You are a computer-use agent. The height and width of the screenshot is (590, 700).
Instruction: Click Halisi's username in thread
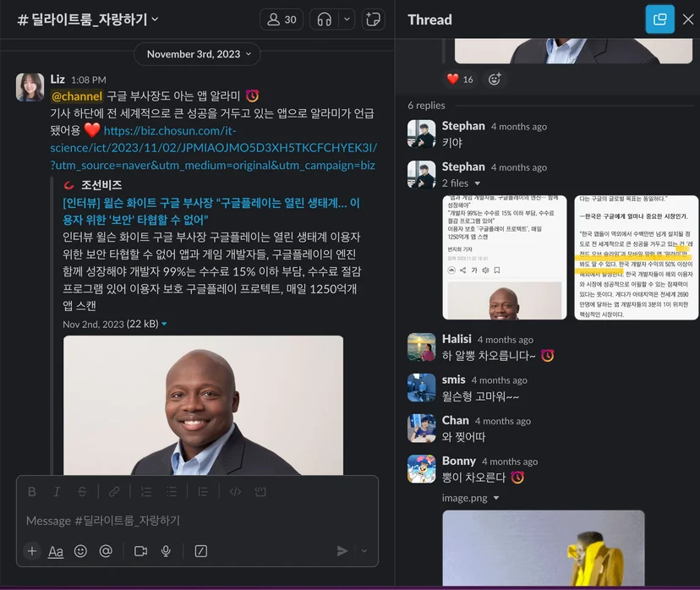pyautogui.click(x=457, y=339)
